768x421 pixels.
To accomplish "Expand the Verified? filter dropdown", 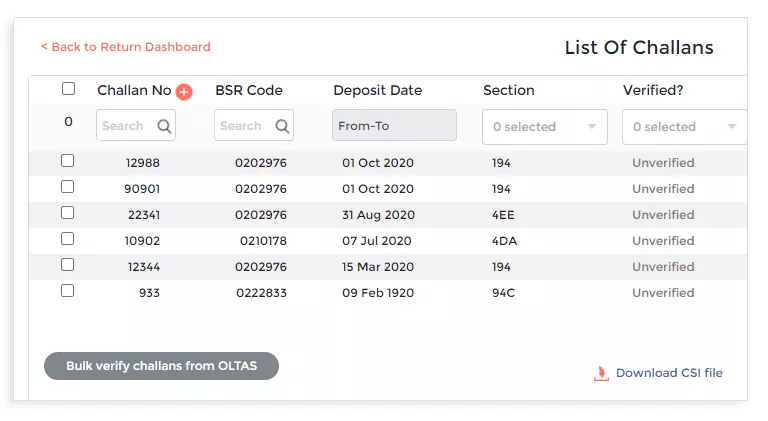I will 684,127.
